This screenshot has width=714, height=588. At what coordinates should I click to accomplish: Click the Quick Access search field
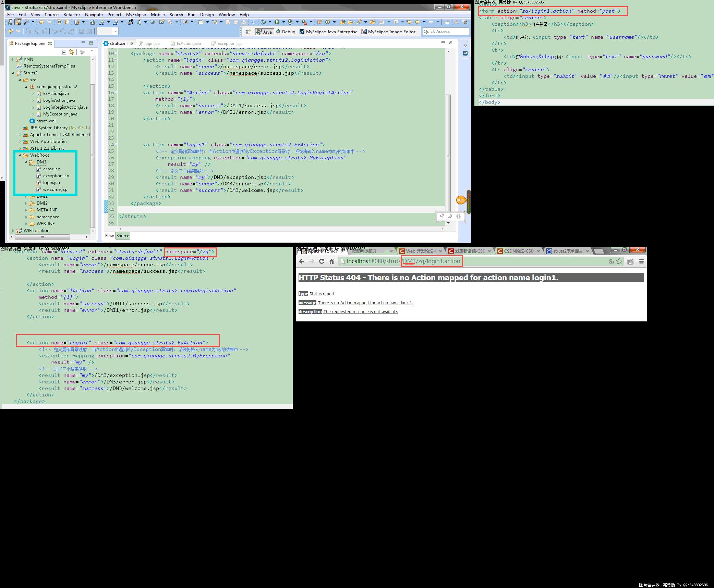coord(445,32)
